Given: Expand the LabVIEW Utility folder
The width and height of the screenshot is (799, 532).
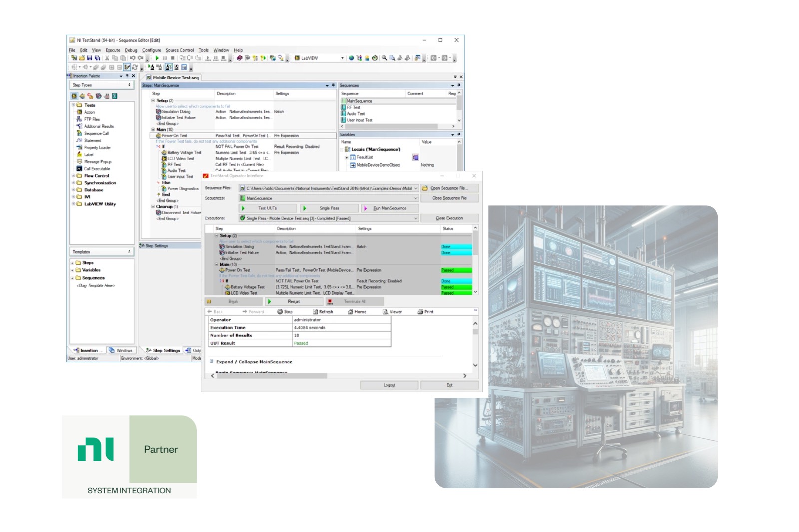Looking at the screenshot, I should pyautogui.click(x=73, y=204).
